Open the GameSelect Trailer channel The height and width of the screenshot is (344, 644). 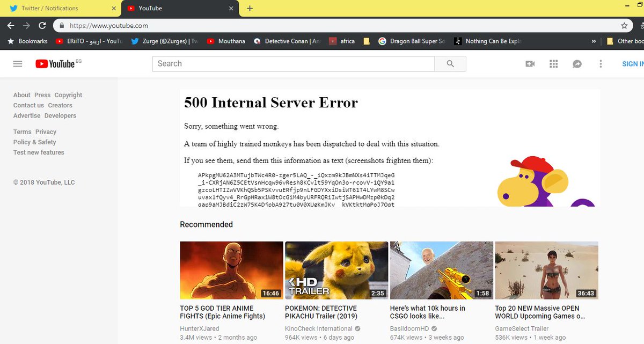[522, 328]
